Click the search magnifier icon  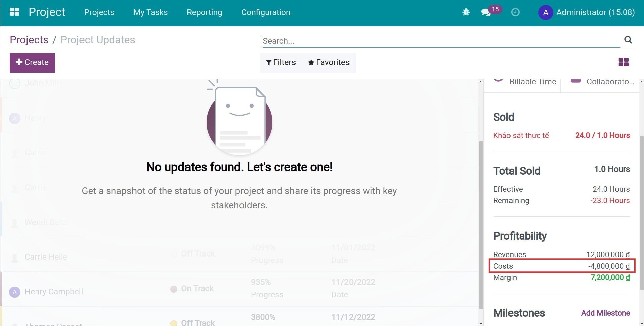click(x=628, y=40)
